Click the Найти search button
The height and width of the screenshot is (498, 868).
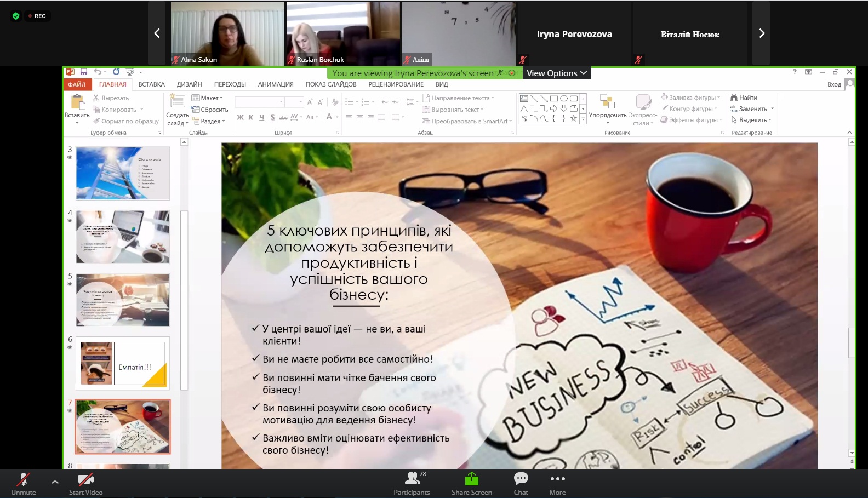pyautogui.click(x=744, y=98)
